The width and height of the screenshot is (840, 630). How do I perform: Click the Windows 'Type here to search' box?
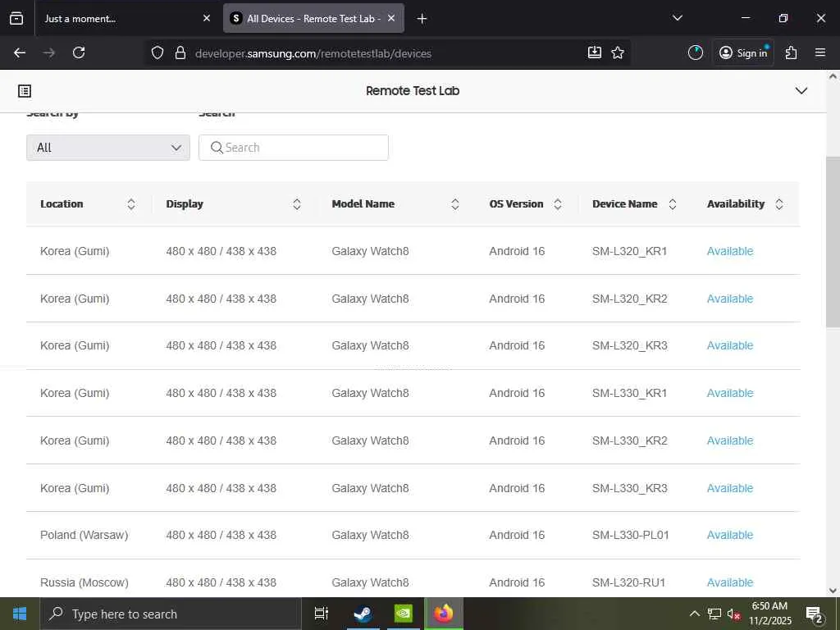coord(171,614)
